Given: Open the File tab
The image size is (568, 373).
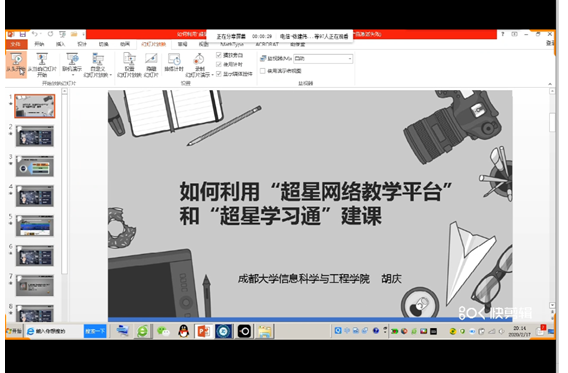Looking at the screenshot, I should pyautogui.click(x=16, y=44).
